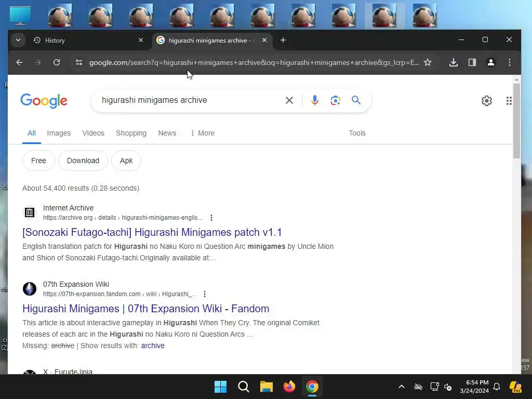Apply the Download filter chip
This screenshot has width=532, height=399.
coord(83,161)
